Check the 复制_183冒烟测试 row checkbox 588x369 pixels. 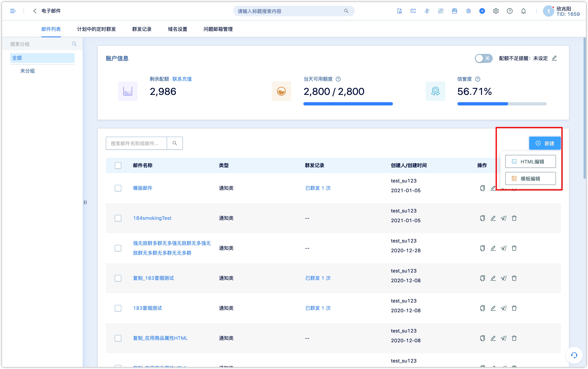point(118,278)
